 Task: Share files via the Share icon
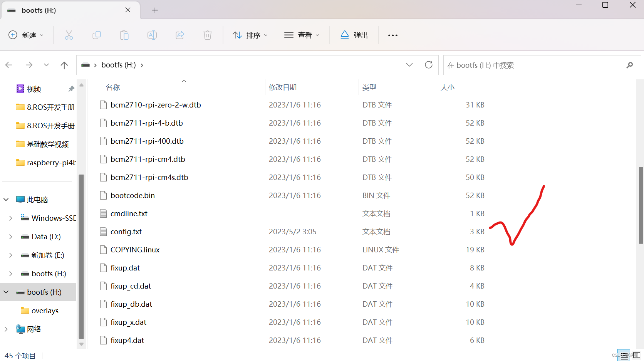180,35
